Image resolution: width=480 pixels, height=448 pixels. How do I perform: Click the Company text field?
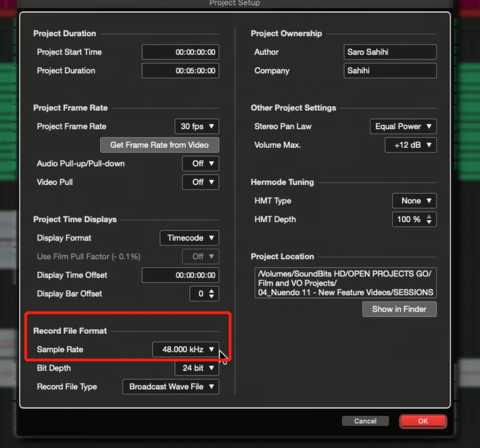[x=390, y=71]
